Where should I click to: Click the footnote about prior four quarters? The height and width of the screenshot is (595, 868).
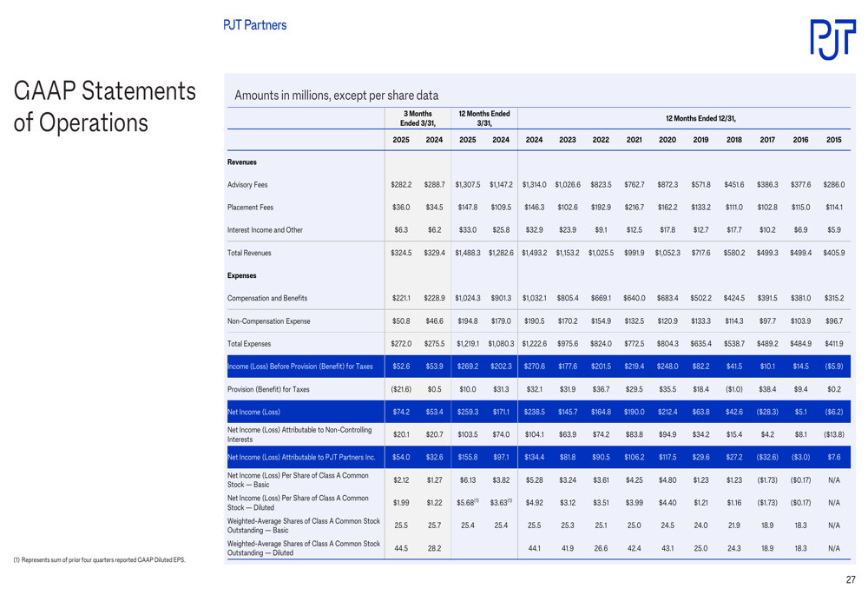[x=99, y=560]
